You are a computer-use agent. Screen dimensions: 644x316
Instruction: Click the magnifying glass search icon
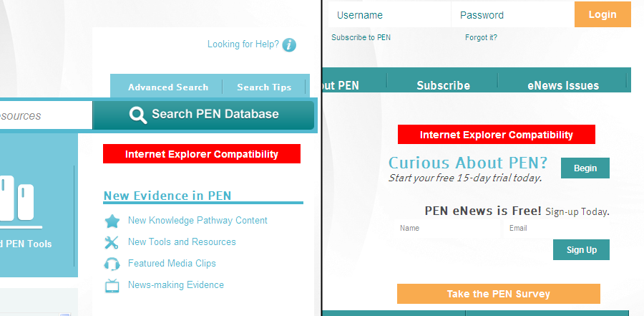click(x=138, y=115)
